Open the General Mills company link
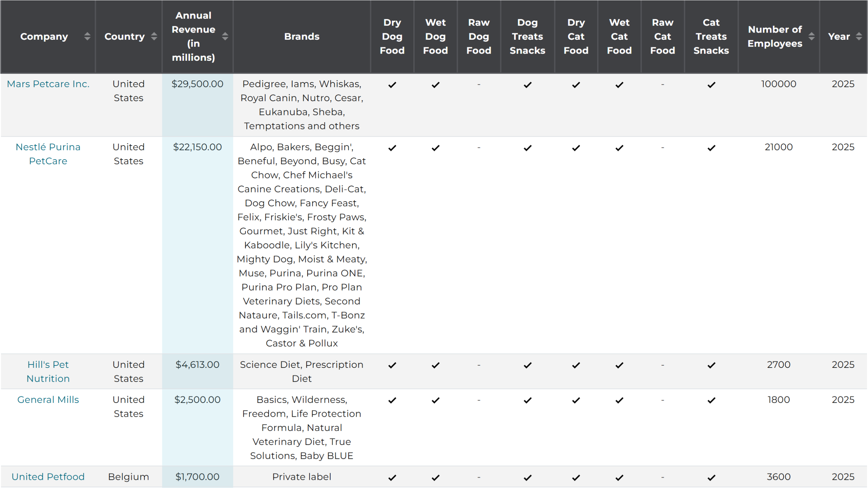 48,400
